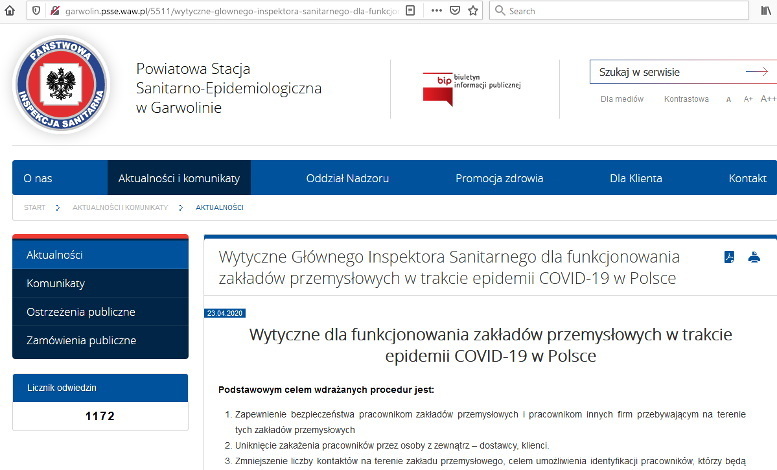The image size is (777, 470).
Task: Click Powiatowa Stacja Sanitarno-Epidemiologiczna site title
Action: (228, 88)
